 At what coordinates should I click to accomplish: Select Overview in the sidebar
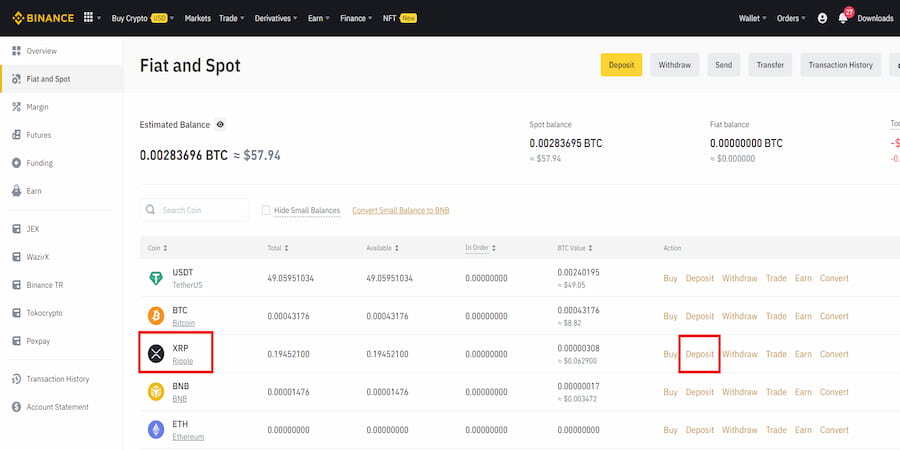click(x=41, y=51)
